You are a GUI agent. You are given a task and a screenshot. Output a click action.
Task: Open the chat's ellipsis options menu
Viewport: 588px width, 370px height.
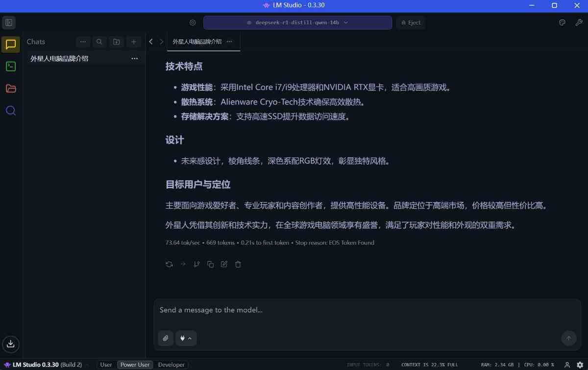pos(134,58)
